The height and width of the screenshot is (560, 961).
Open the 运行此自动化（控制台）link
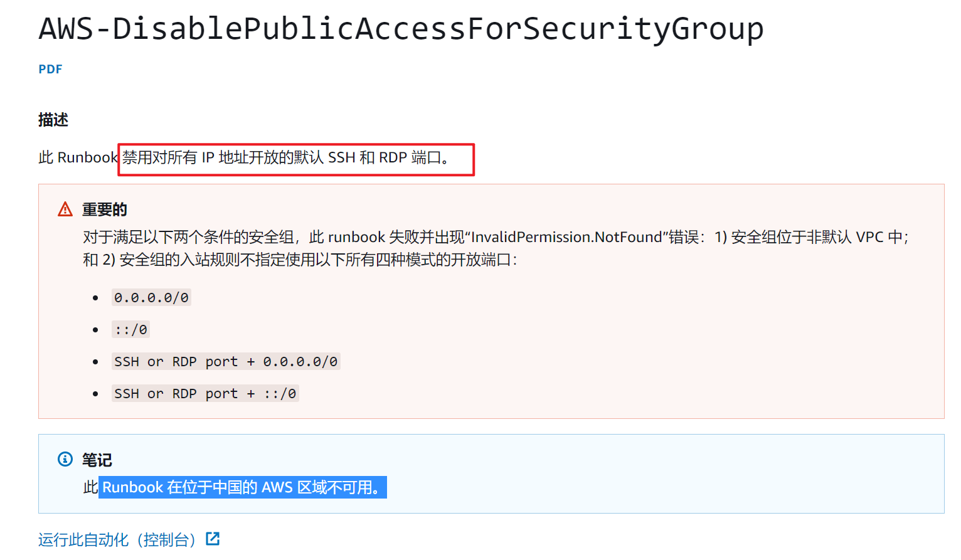(x=117, y=540)
